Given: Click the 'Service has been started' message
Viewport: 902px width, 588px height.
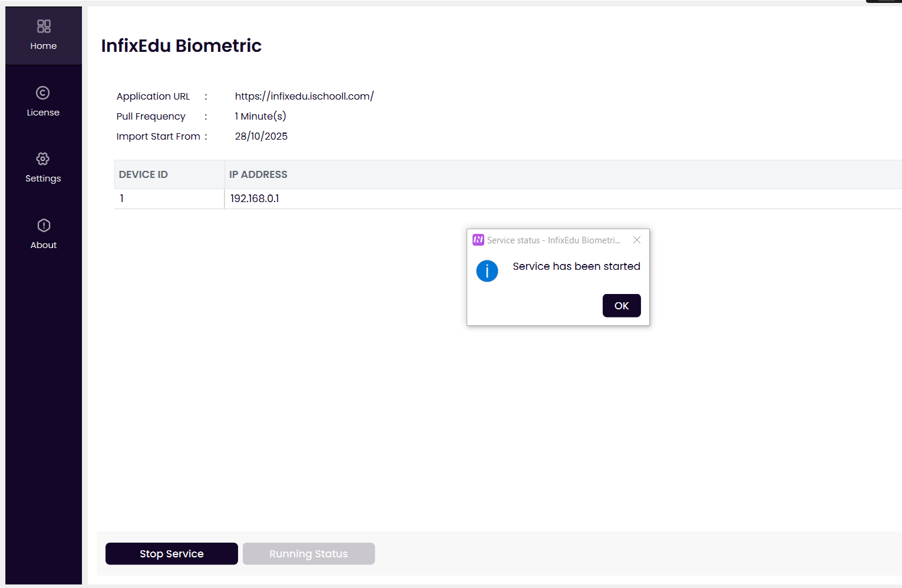Looking at the screenshot, I should 576,266.
